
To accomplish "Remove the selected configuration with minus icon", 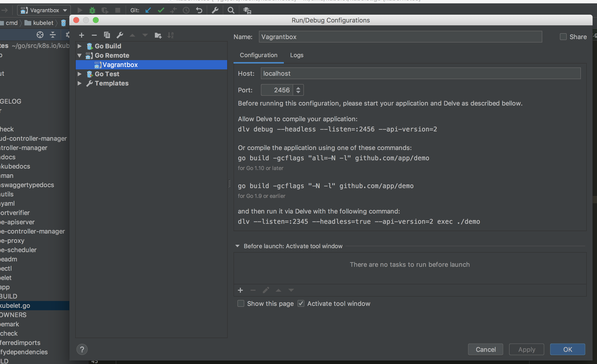I will coord(94,35).
